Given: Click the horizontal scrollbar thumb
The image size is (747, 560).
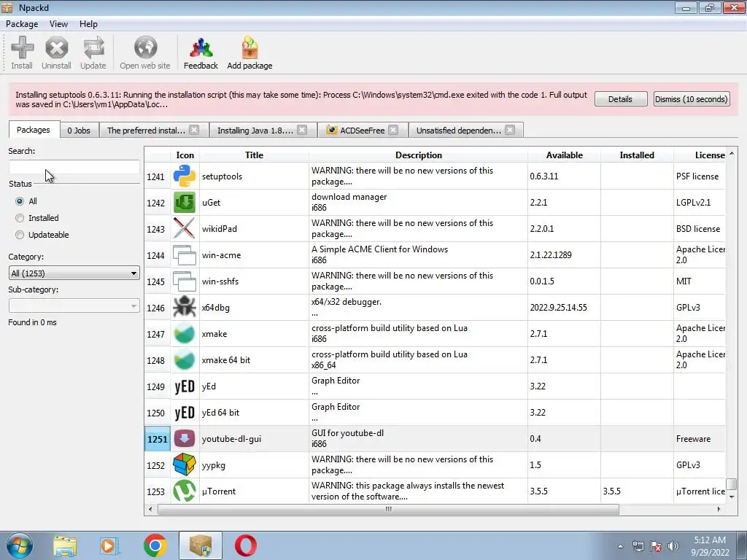Looking at the screenshot, I should [388, 509].
